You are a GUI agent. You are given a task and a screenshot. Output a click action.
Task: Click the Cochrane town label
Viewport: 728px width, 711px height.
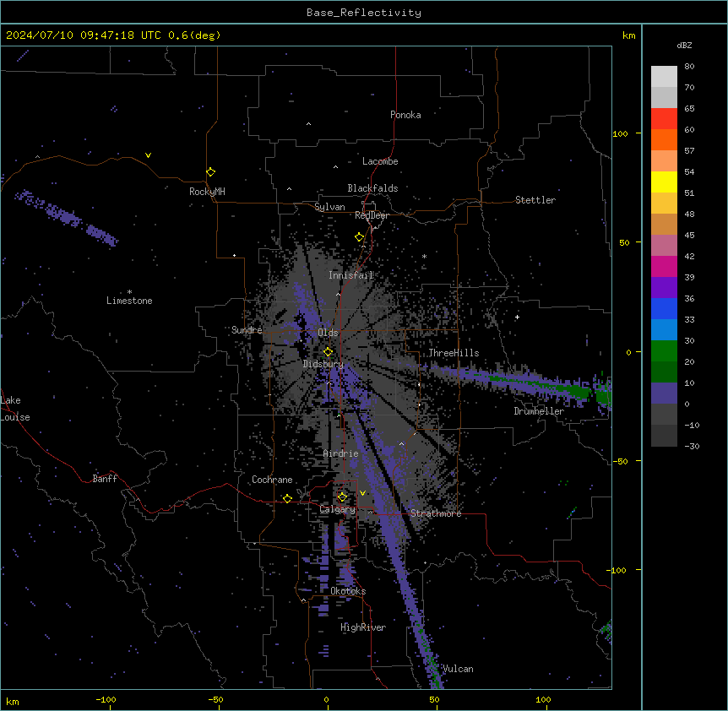(x=272, y=480)
